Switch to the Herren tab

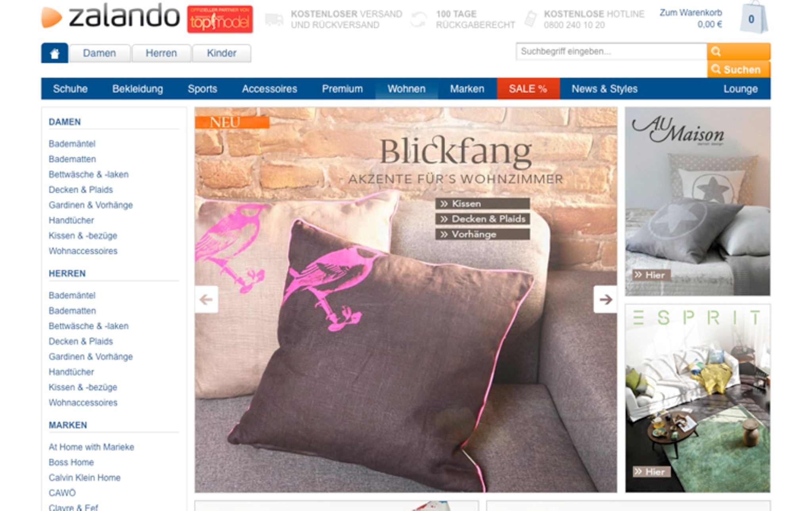click(161, 53)
